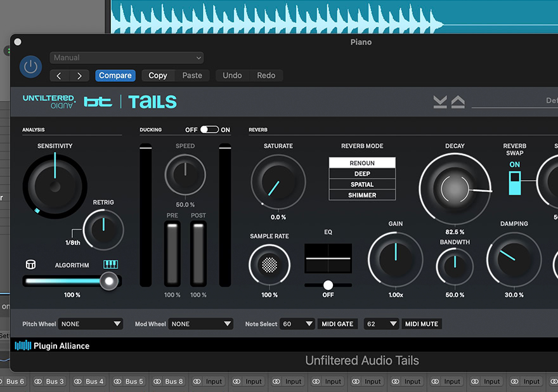The height and width of the screenshot is (392, 558).
Task: Click the Damping knob
Action: (514, 259)
